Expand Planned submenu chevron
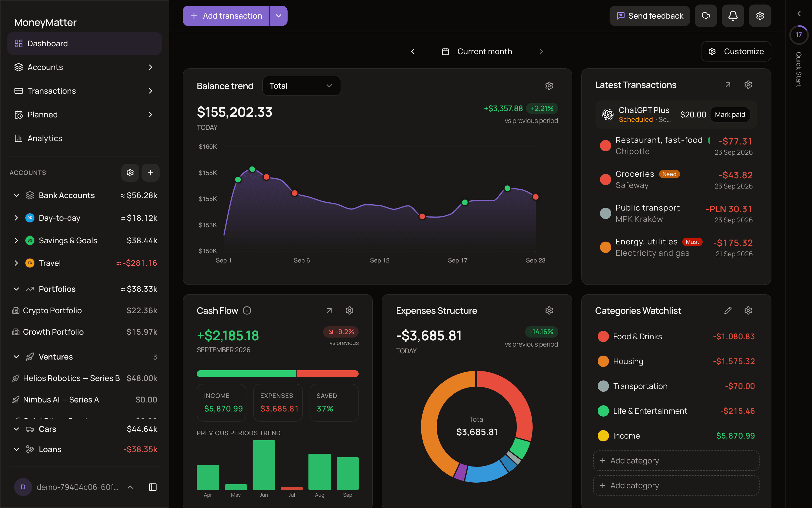The image size is (812, 508). (x=150, y=115)
